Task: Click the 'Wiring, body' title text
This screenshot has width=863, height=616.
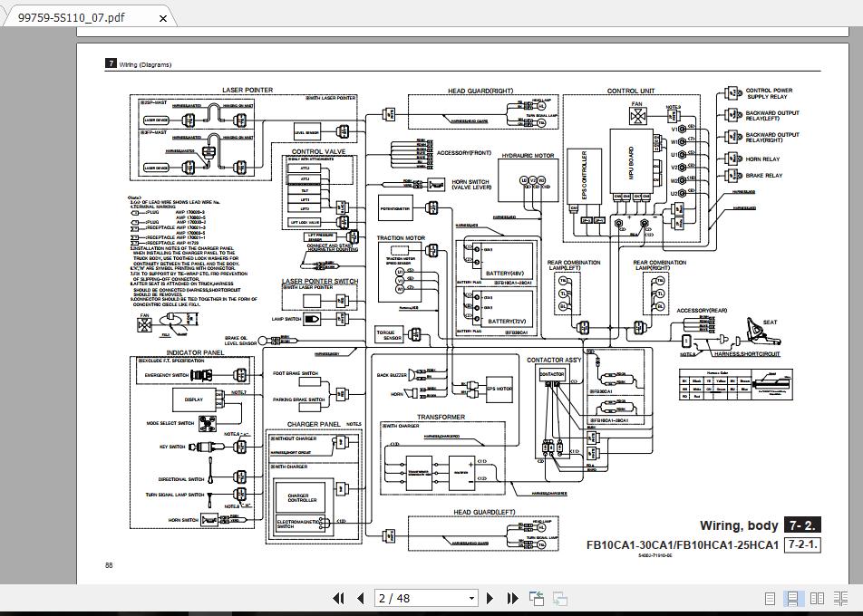Action: [x=739, y=525]
